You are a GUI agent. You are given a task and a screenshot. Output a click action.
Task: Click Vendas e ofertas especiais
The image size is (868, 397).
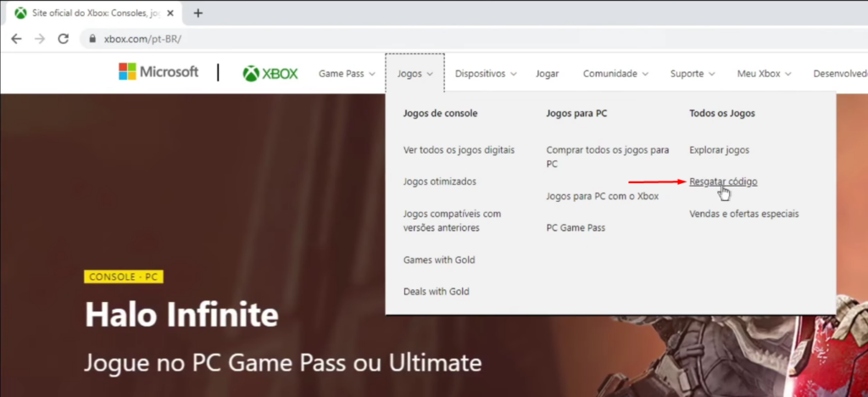click(743, 214)
